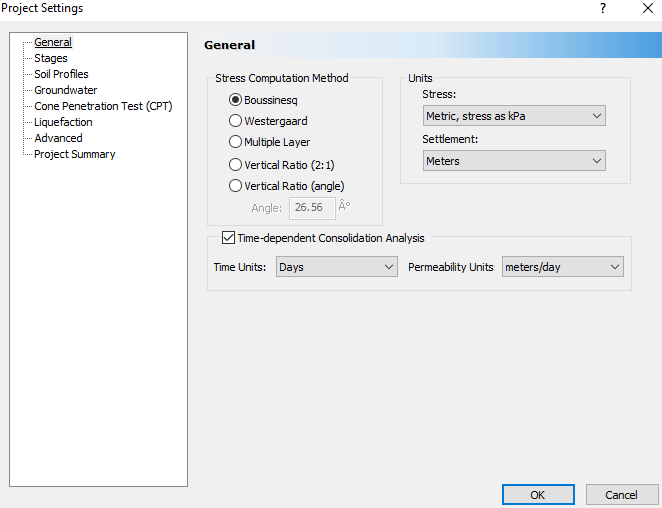Image resolution: width=662 pixels, height=508 pixels.
Task: Open Cone Penetration Test (CPT) page
Action: point(103,106)
